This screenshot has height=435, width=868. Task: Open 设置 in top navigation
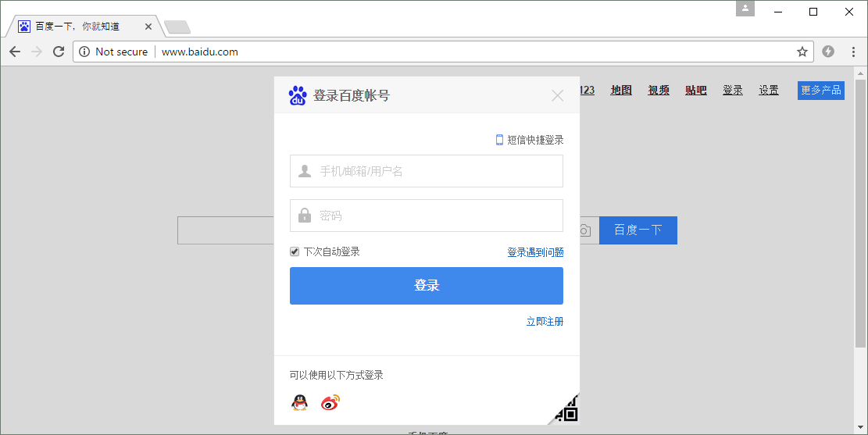coord(768,91)
